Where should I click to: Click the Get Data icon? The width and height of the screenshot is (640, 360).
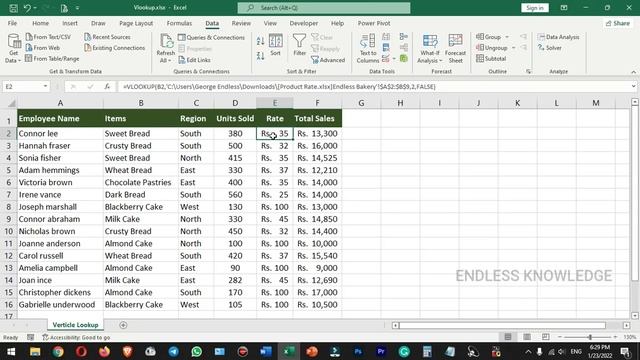tap(14, 41)
